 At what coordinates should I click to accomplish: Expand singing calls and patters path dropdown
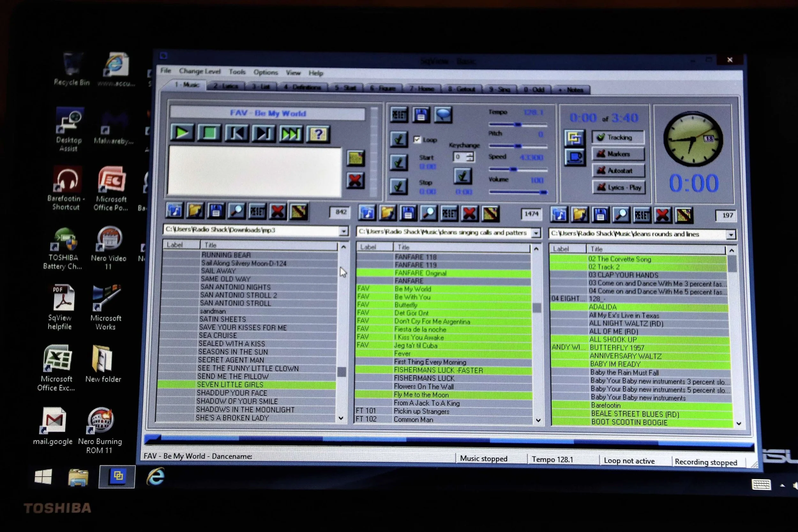[536, 233]
